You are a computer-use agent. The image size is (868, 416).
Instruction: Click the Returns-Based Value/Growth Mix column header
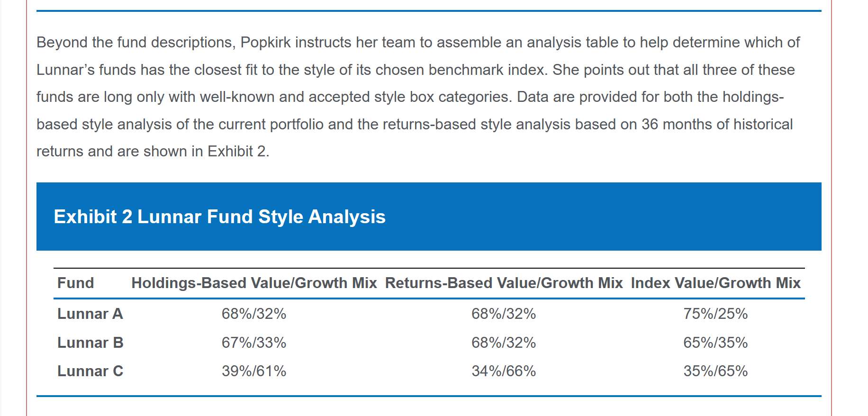point(504,283)
